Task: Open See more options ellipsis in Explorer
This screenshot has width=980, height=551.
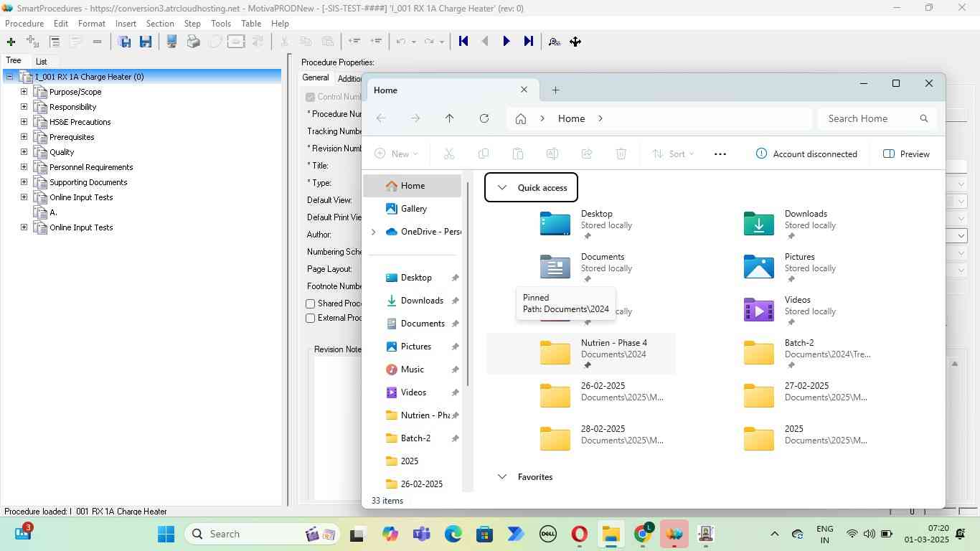Action: [720, 154]
